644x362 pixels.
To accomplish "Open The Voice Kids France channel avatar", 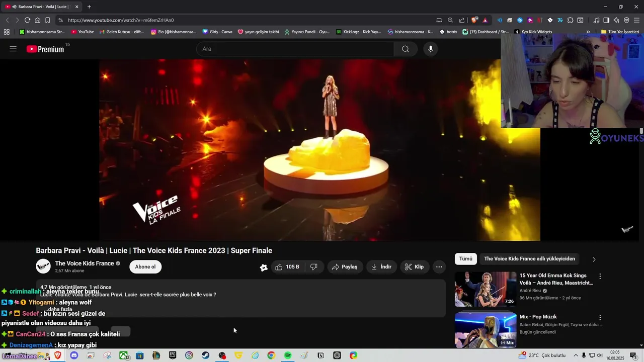I will pyautogui.click(x=43, y=266).
